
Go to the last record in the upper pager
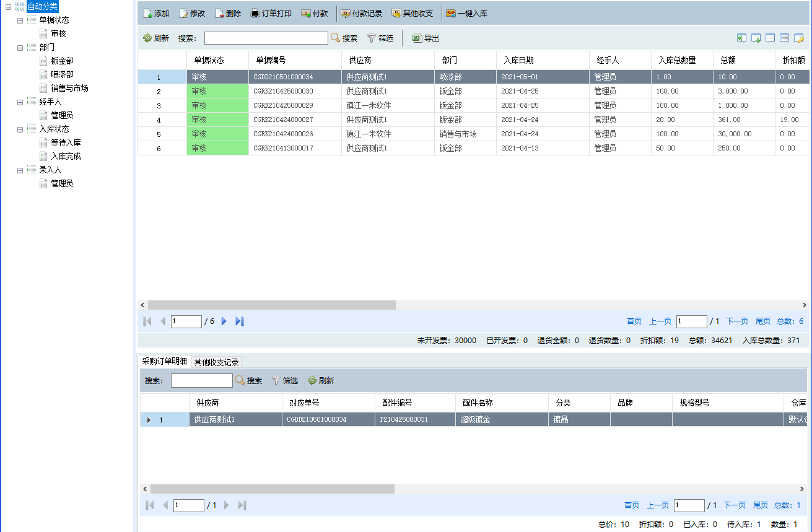coord(240,321)
